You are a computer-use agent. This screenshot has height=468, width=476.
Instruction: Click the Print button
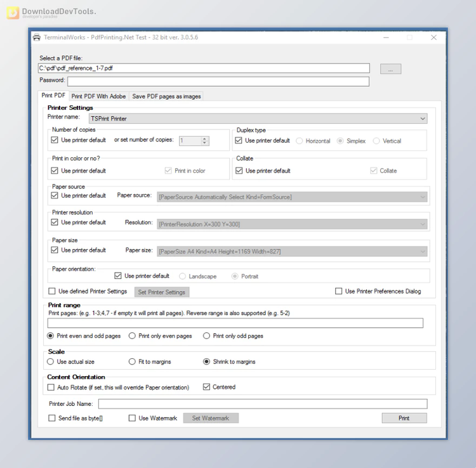pyautogui.click(x=404, y=418)
